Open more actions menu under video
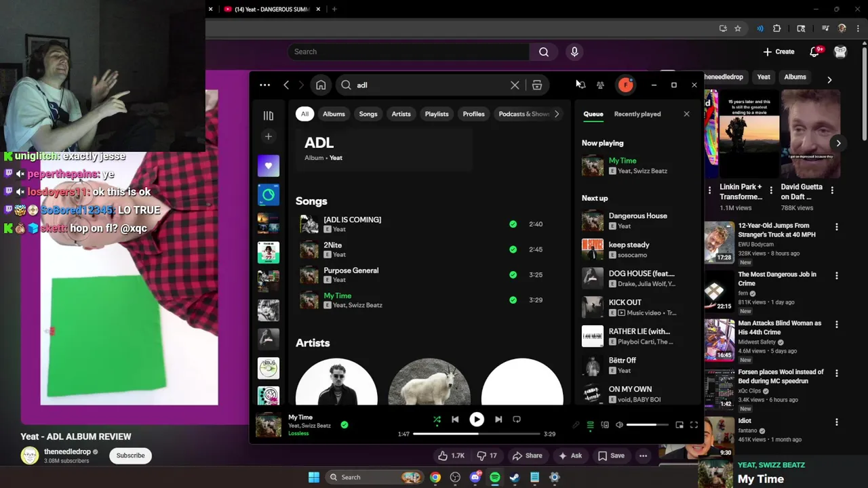Viewport: 868px width, 488px height. [643, 455]
